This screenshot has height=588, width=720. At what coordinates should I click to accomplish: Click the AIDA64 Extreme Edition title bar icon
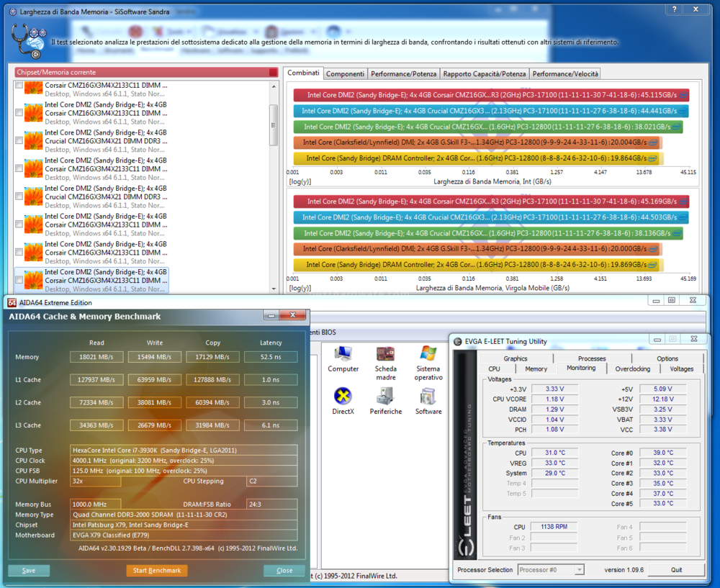click(x=12, y=302)
